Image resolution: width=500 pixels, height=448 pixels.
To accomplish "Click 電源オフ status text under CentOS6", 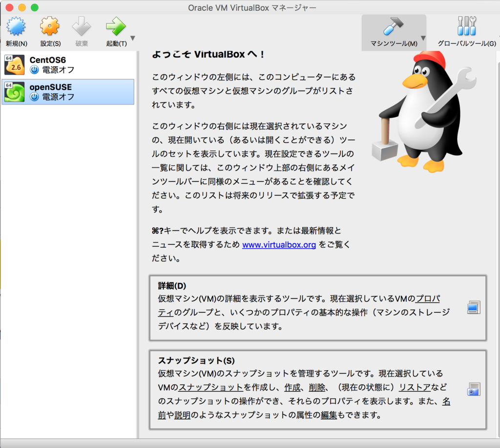I will coord(59,70).
